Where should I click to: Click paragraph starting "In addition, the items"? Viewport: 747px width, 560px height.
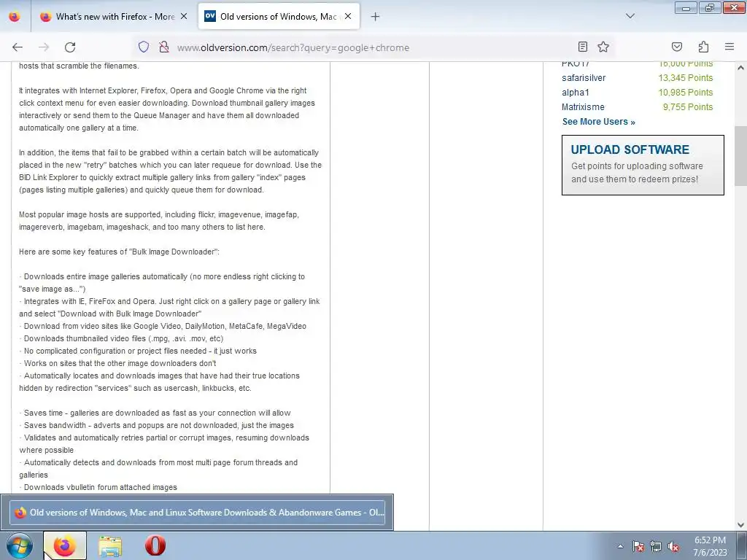pos(171,171)
